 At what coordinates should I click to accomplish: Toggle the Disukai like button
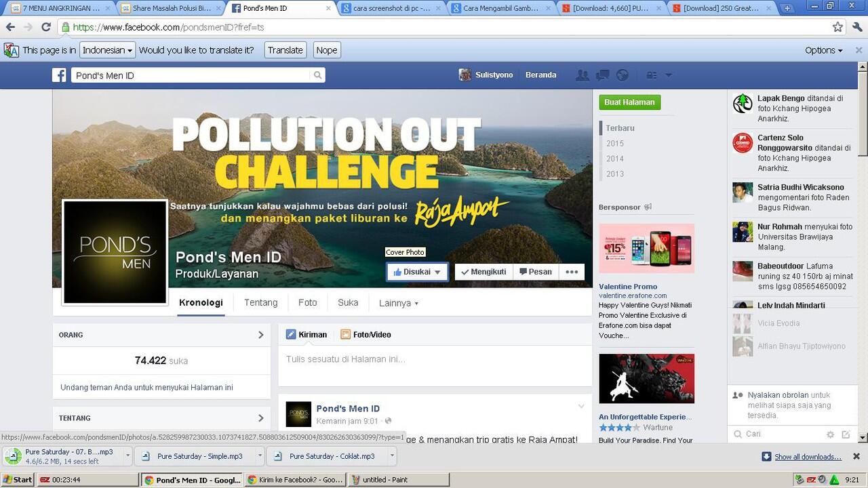(x=417, y=272)
